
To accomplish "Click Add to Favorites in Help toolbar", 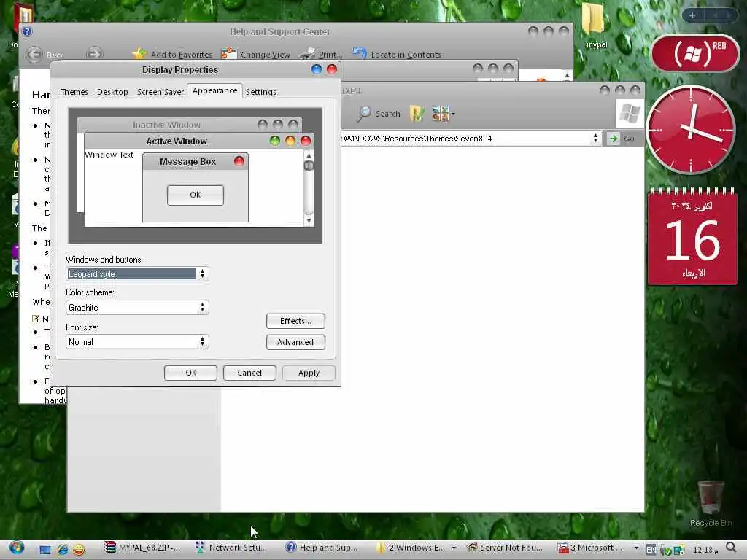I will coord(172,54).
